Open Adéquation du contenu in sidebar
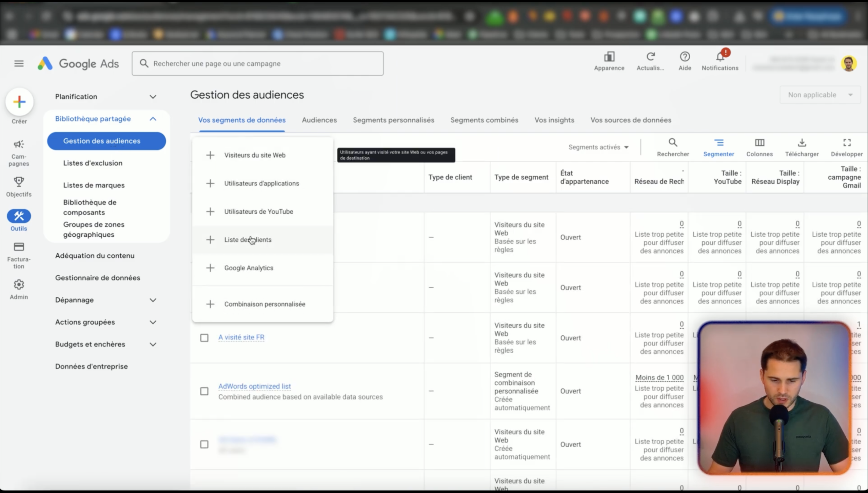868x493 pixels. (x=95, y=256)
